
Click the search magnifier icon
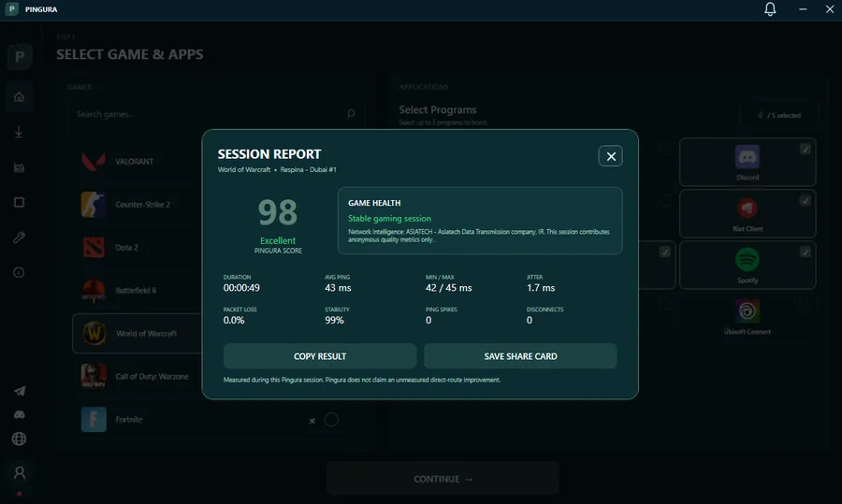click(351, 114)
